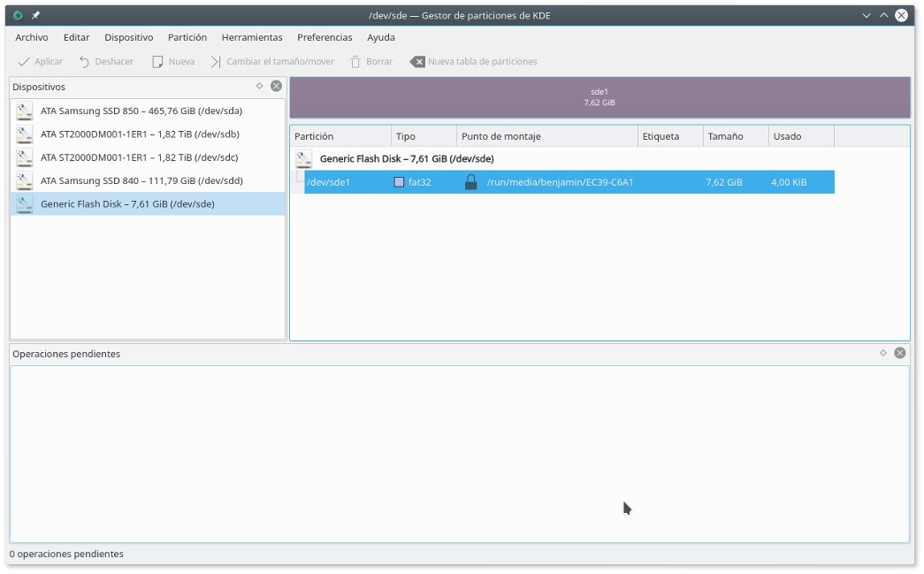Click the Nueva partition toolbar icon
This screenshot has height=574, width=924.
pyautogui.click(x=158, y=62)
